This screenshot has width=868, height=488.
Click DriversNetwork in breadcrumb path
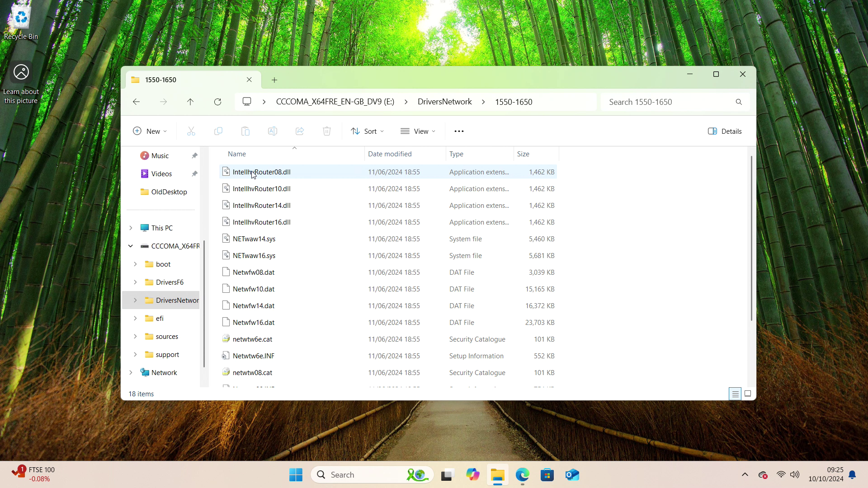(444, 102)
